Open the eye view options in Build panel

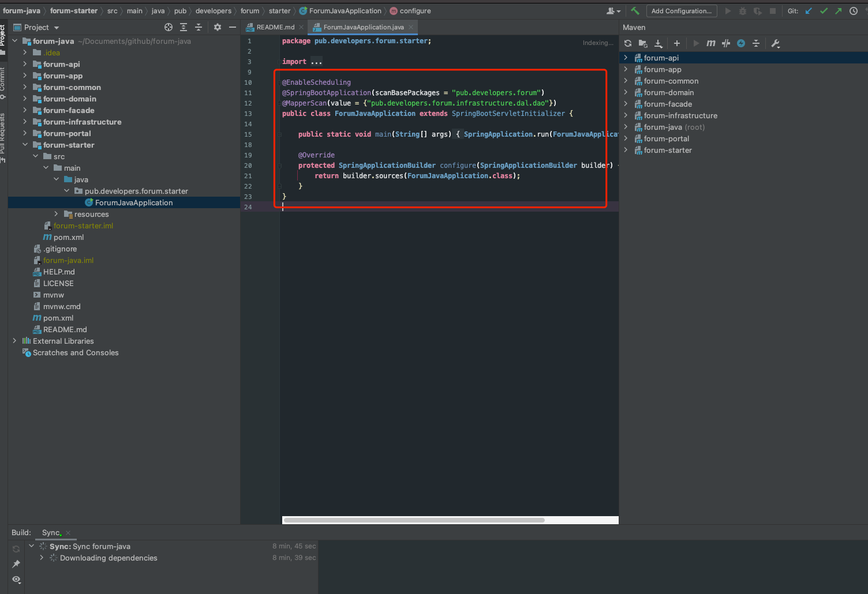click(x=16, y=580)
